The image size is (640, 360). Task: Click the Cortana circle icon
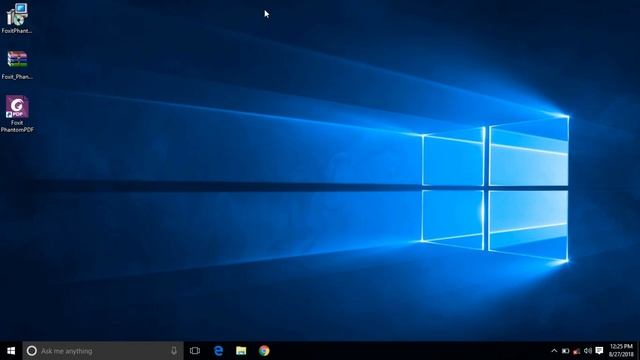tap(32, 351)
